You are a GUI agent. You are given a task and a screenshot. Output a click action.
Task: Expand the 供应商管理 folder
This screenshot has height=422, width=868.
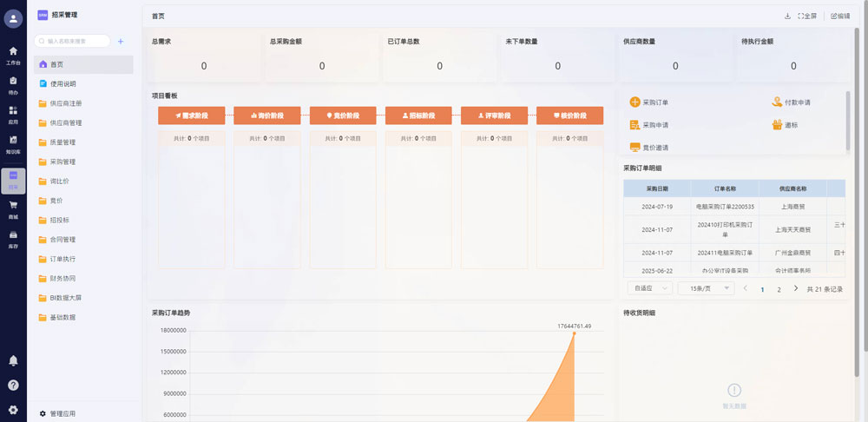66,123
